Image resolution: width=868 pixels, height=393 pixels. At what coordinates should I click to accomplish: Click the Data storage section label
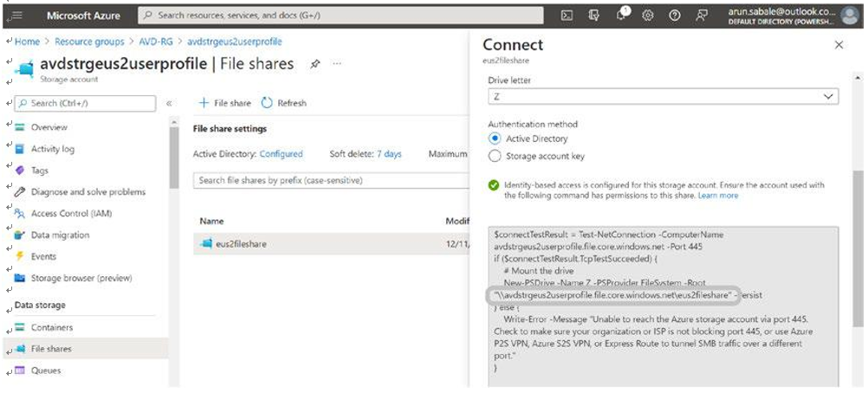pos(40,305)
